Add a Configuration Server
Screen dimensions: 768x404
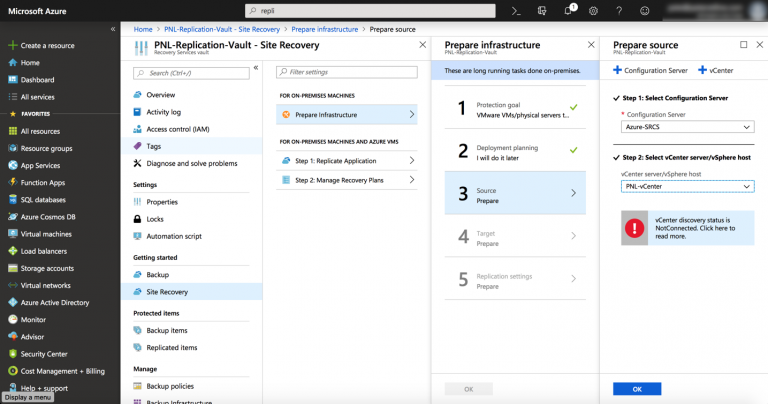point(650,71)
